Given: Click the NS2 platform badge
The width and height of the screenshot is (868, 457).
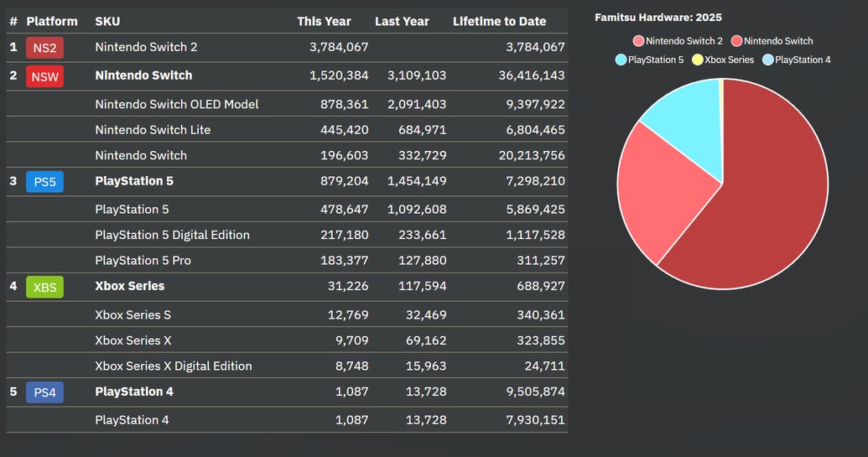Looking at the screenshot, I should tap(44, 48).
